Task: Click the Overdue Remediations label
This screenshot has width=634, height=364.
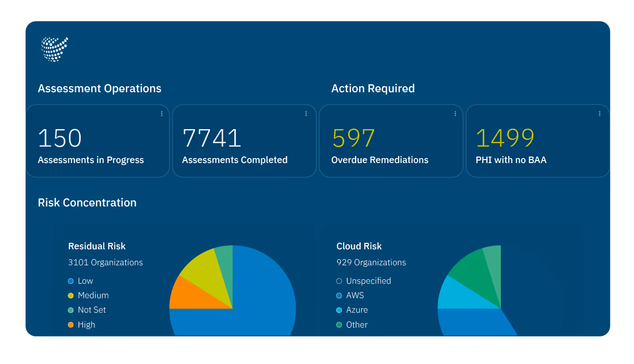Action: click(x=380, y=160)
